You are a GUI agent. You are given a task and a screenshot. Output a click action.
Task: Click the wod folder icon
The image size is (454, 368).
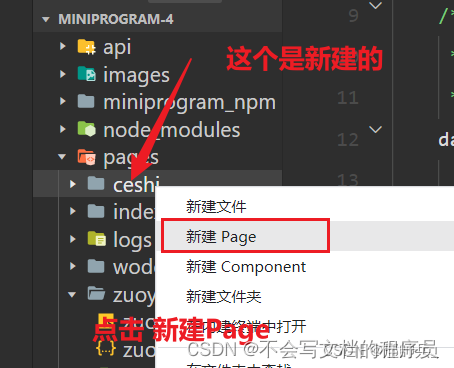pos(96,266)
